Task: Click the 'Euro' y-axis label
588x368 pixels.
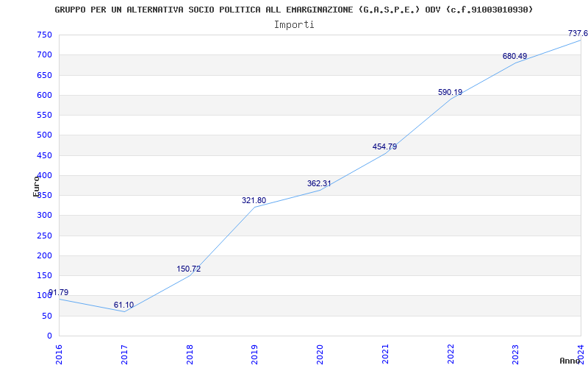Action: click(36, 186)
